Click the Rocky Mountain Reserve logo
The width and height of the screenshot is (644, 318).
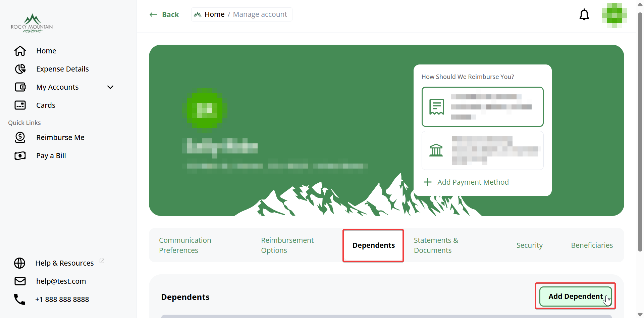pos(32,23)
